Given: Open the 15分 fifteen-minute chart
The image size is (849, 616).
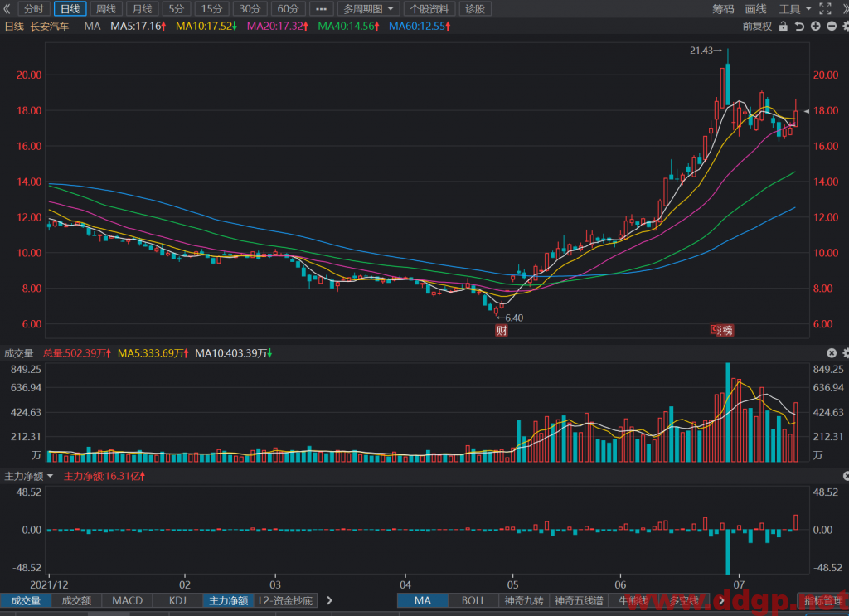Looking at the screenshot, I should click(x=211, y=8).
